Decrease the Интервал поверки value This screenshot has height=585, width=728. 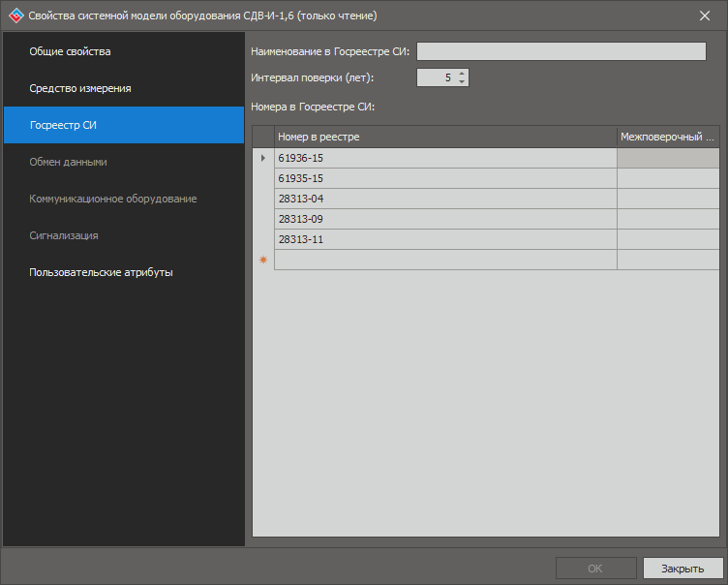coord(462,81)
